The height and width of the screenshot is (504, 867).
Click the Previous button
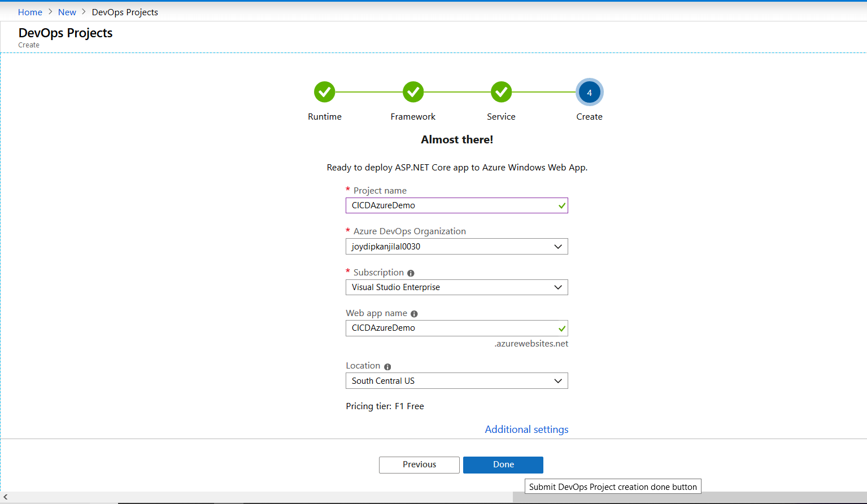[x=419, y=465]
